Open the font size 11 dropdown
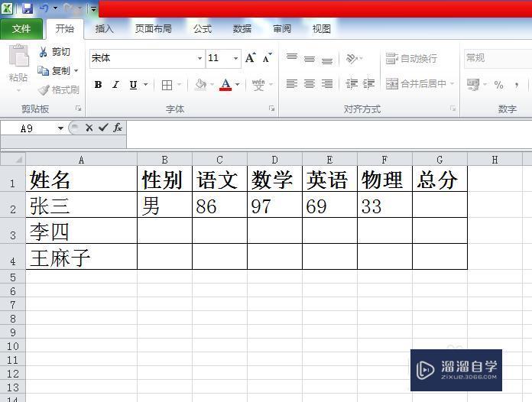 pos(235,58)
